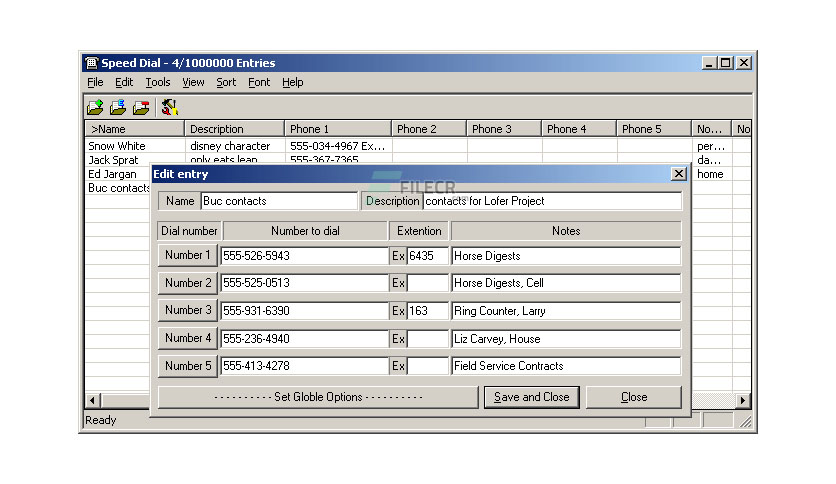Open the Sort menu
The width and height of the screenshot is (836, 484).
point(226,82)
